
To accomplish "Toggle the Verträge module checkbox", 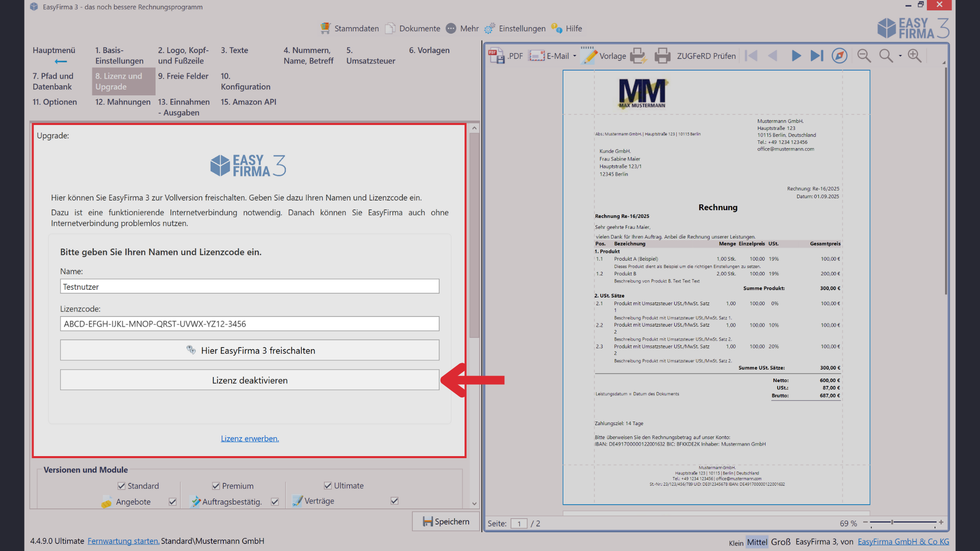I will coord(394,500).
